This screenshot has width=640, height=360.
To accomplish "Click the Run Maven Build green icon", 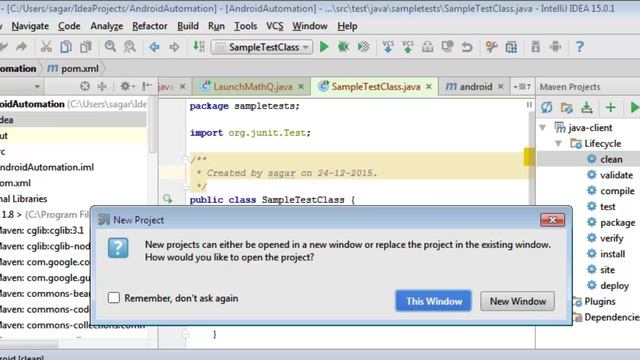I will tap(634, 107).
